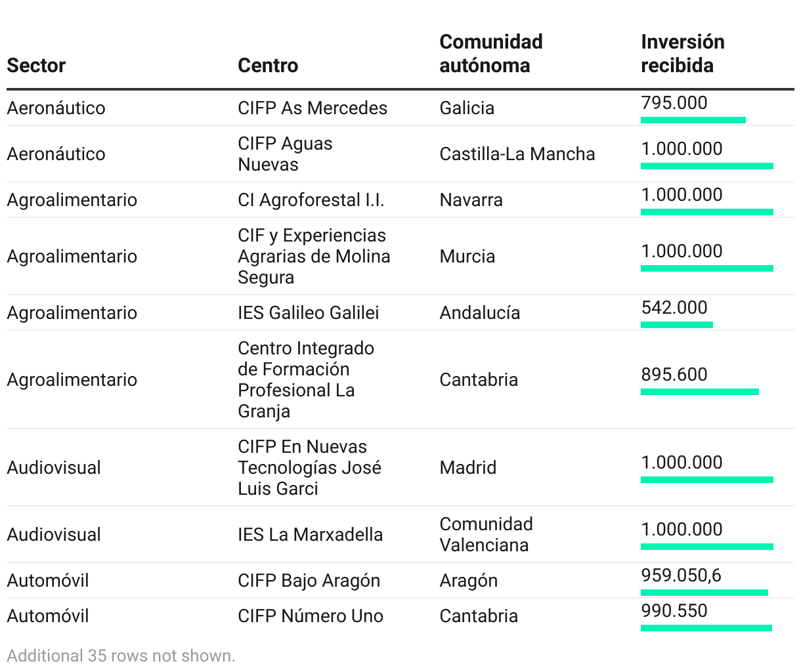Sort table by Sector column header

36,66
